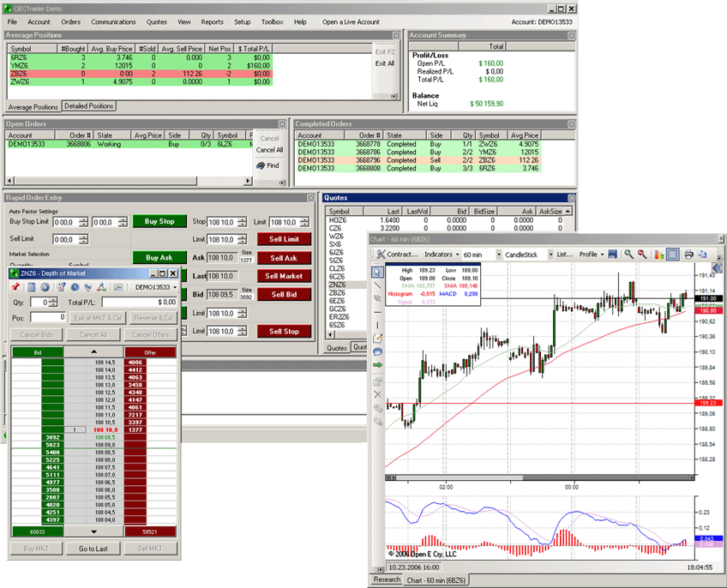
Task: Save the chart with the floppy disk icon
Action: (x=613, y=255)
